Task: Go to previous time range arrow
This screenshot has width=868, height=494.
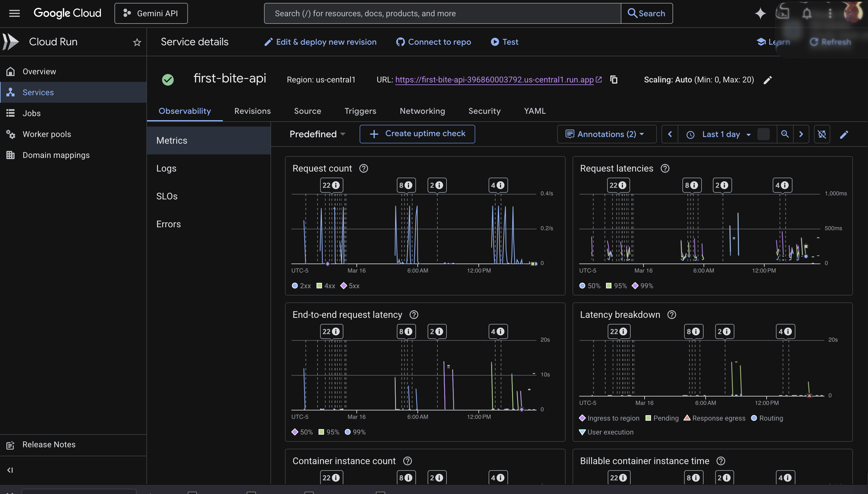Action: pos(670,134)
